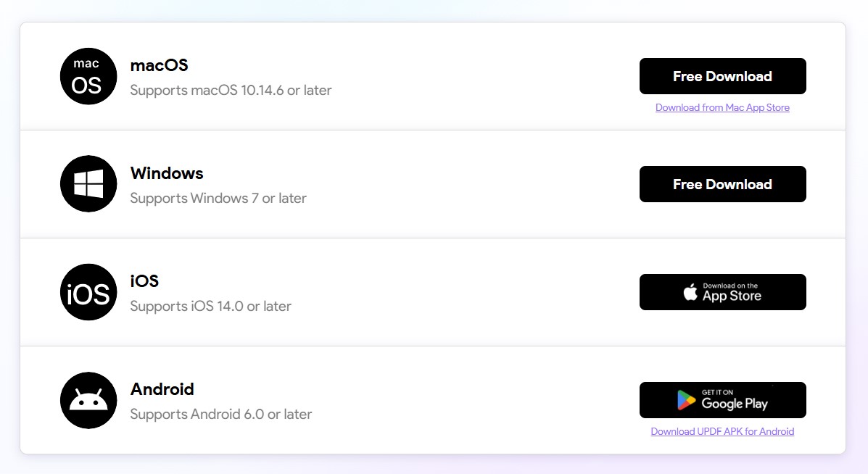Click the Android robot icon

tap(88, 399)
